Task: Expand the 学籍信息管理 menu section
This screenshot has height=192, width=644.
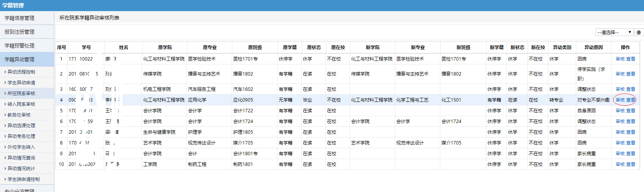Action: click(x=20, y=18)
